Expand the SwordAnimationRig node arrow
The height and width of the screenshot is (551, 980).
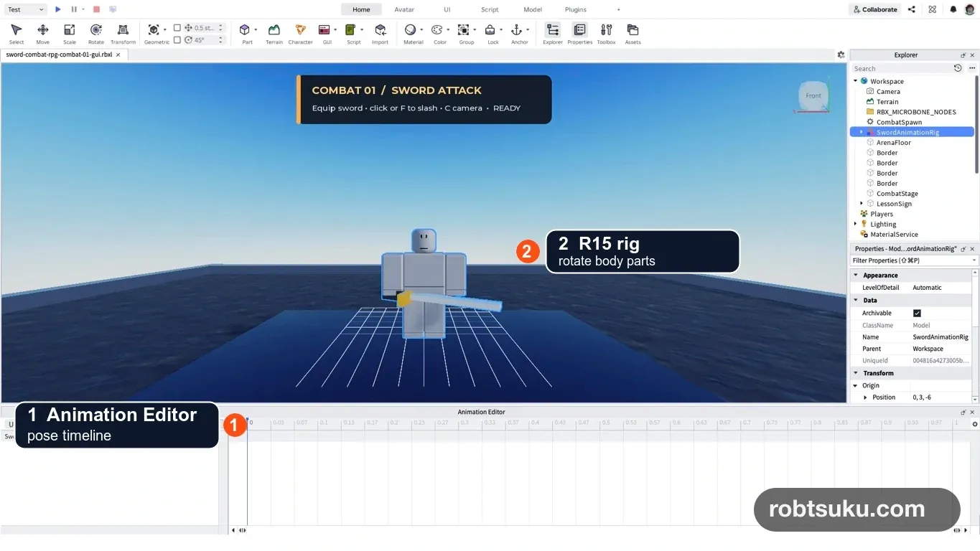tap(862, 132)
